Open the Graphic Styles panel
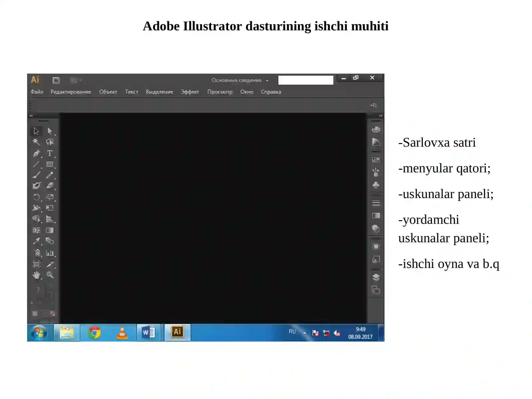This screenshot has width=532, height=399. point(376,259)
